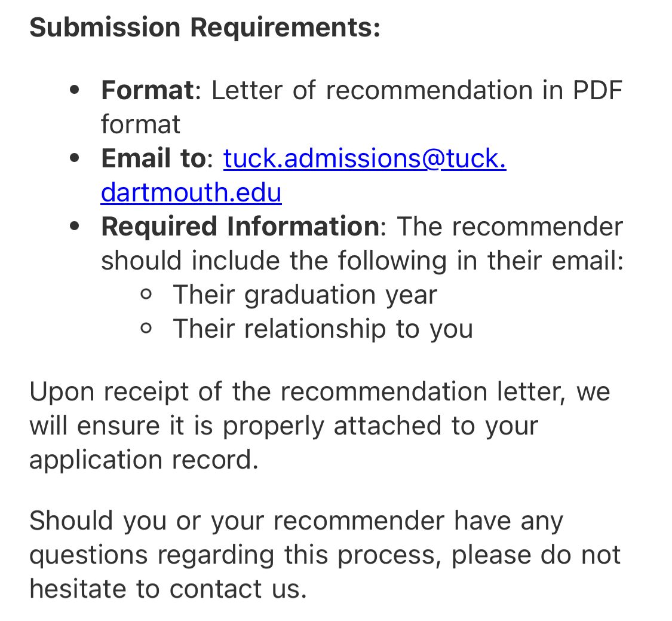Click the bold 'Email to' label
Viewport: 672px width, 621px height.
pyautogui.click(x=153, y=158)
